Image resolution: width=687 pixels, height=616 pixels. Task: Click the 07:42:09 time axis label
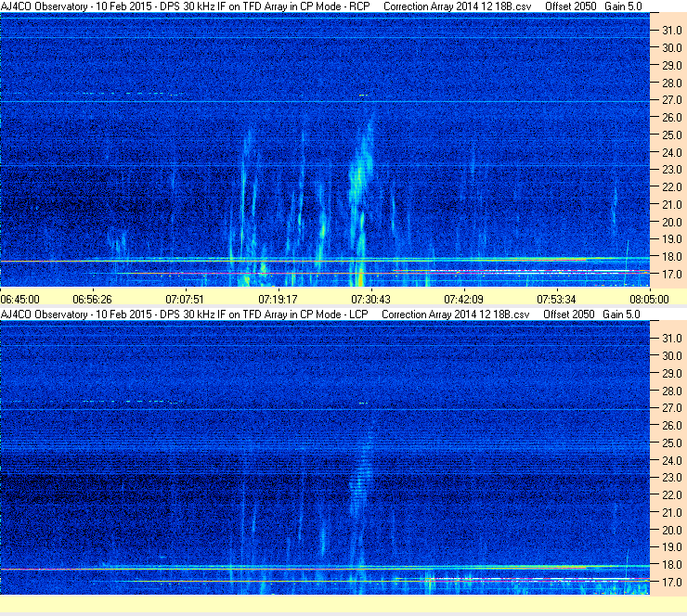(x=463, y=299)
